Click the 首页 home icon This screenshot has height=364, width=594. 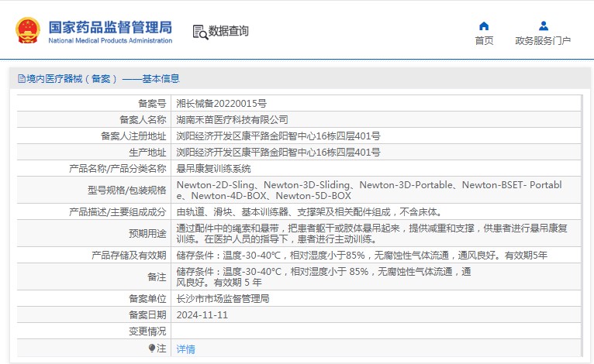484,26
